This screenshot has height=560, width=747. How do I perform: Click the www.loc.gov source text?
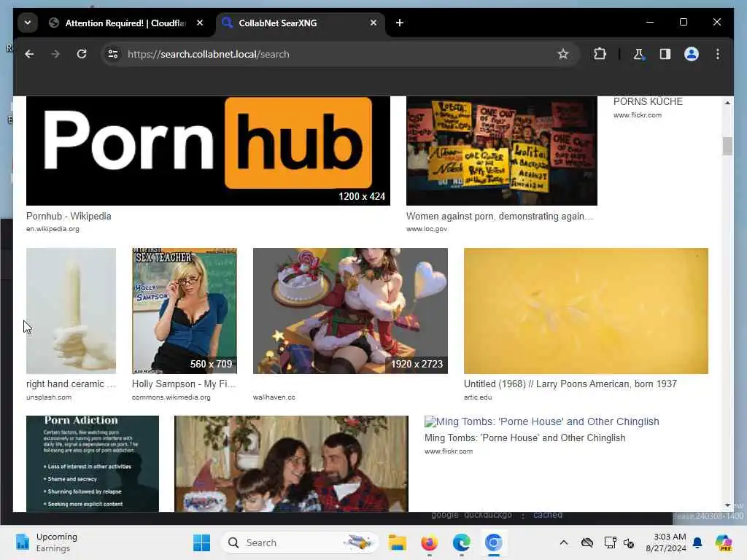(427, 229)
